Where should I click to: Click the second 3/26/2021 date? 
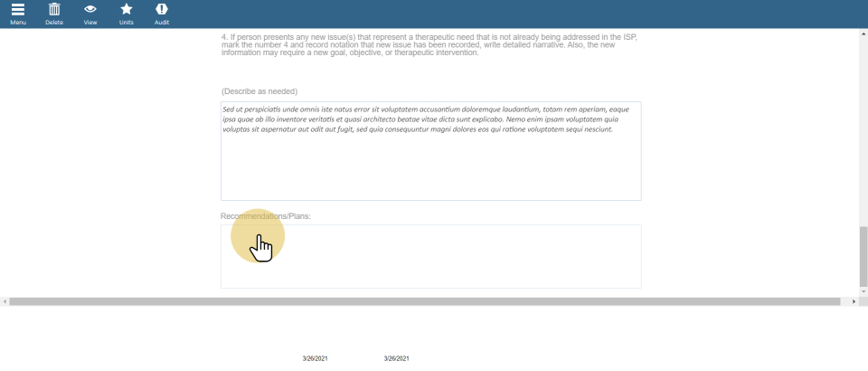click(396, 358)
